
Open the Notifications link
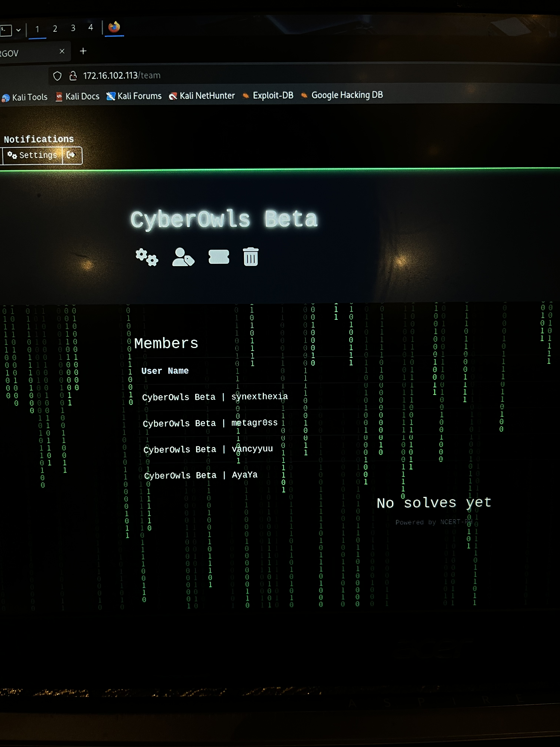(x=39, y=139)
